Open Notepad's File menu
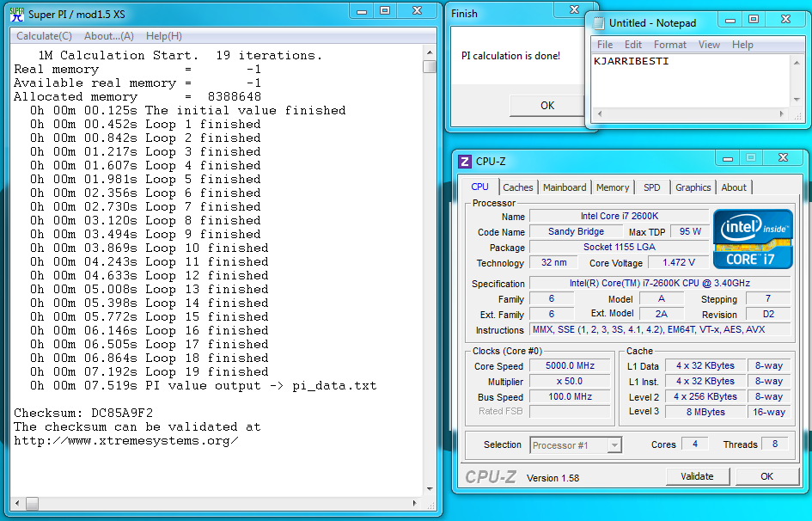 pos(605,45)
